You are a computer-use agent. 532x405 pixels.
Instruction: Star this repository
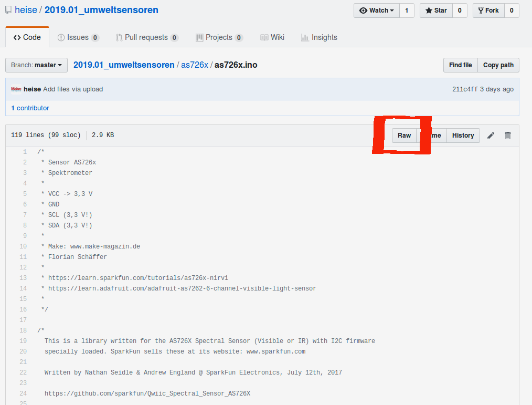pyautogui.click(x=436, y=11)
